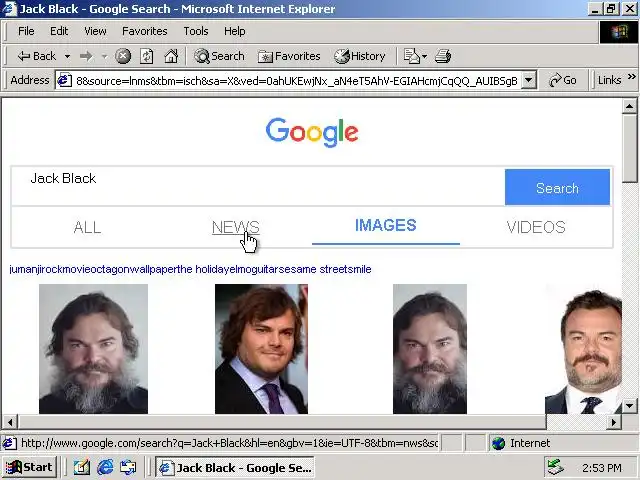Open the Forward history dropdown arrow
This screenshot has height=480, width=640.
(x=104, y=56)
